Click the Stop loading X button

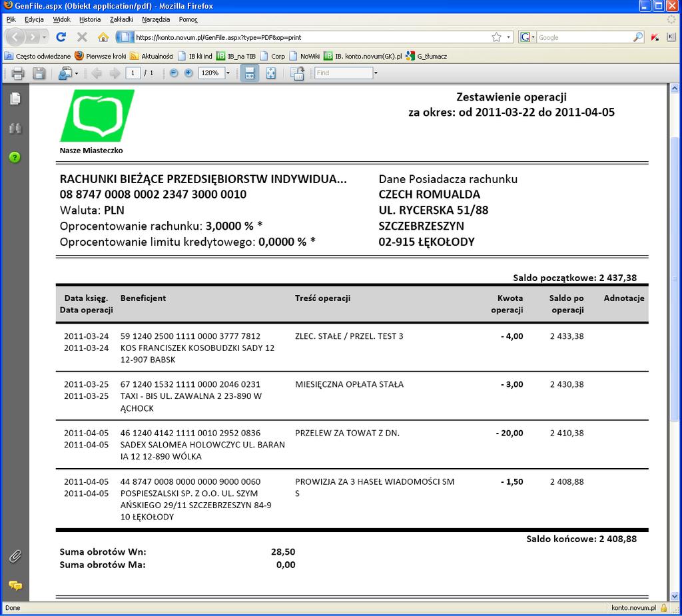[82, 37]
